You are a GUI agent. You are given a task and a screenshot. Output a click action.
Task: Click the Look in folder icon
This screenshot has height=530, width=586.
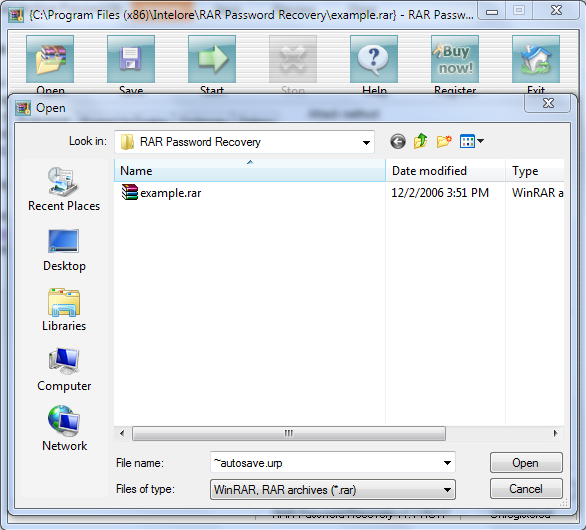tap(127, 142)
